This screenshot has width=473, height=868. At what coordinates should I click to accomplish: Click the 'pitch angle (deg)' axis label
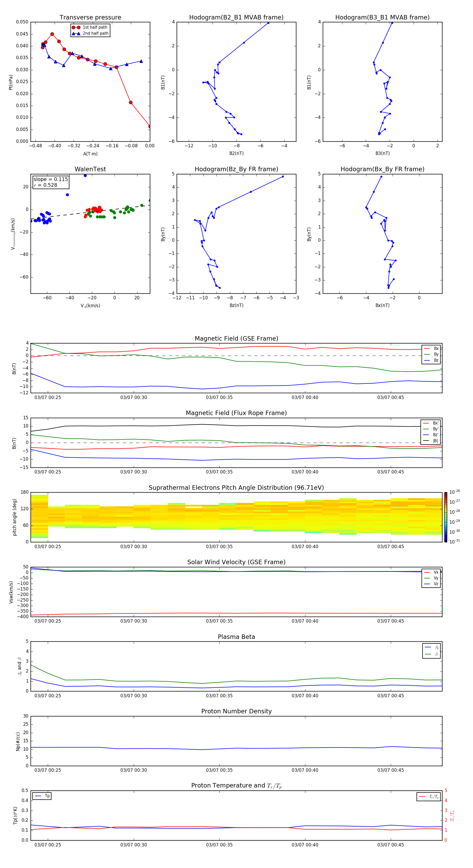pos(14,517)
